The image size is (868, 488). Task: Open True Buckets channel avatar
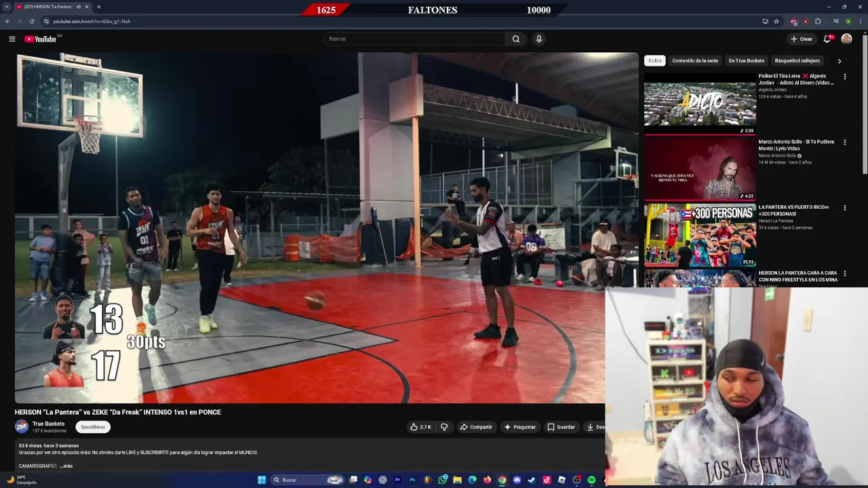tap(22, 426)
